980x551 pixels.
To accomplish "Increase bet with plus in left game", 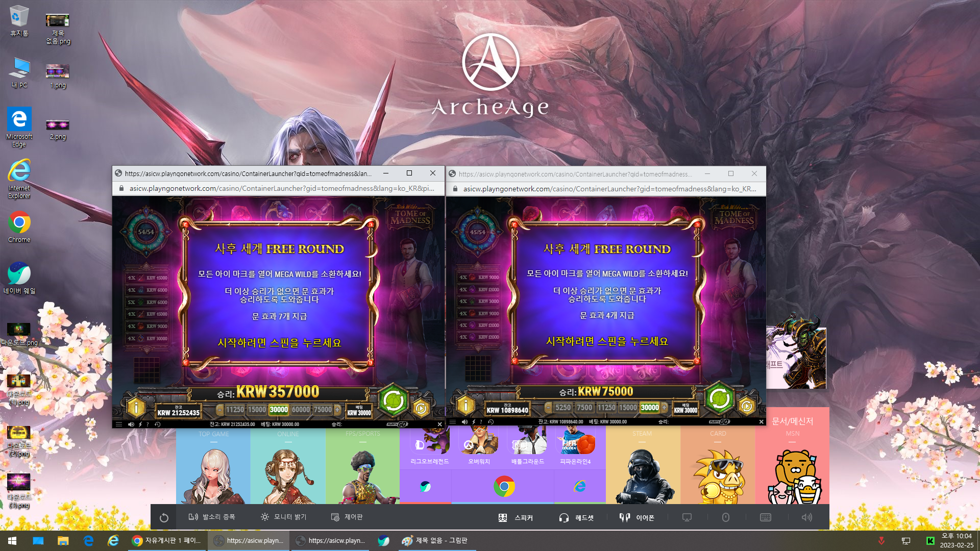I will coord(337,410).
